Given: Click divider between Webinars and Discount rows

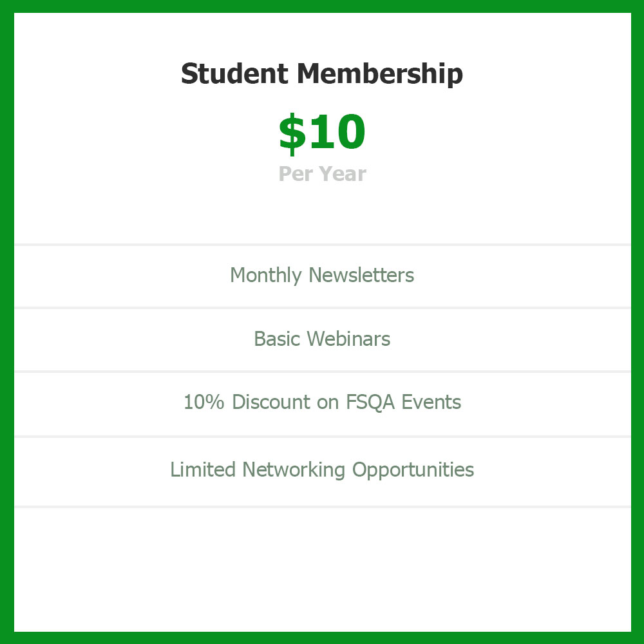Looking at the screenshot, I should coord(323,372).
